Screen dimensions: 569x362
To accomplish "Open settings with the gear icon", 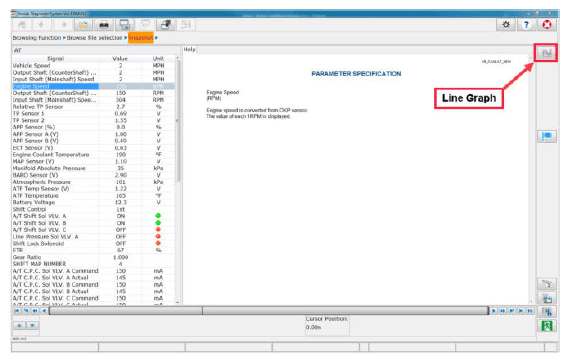I will pos(506,25).
